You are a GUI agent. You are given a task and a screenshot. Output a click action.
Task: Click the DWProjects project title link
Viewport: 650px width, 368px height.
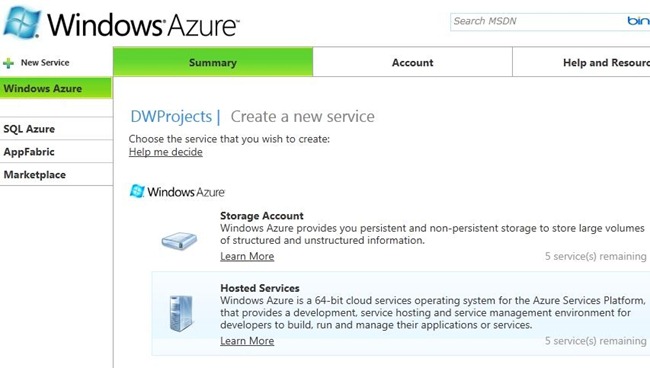coord(171,116)
